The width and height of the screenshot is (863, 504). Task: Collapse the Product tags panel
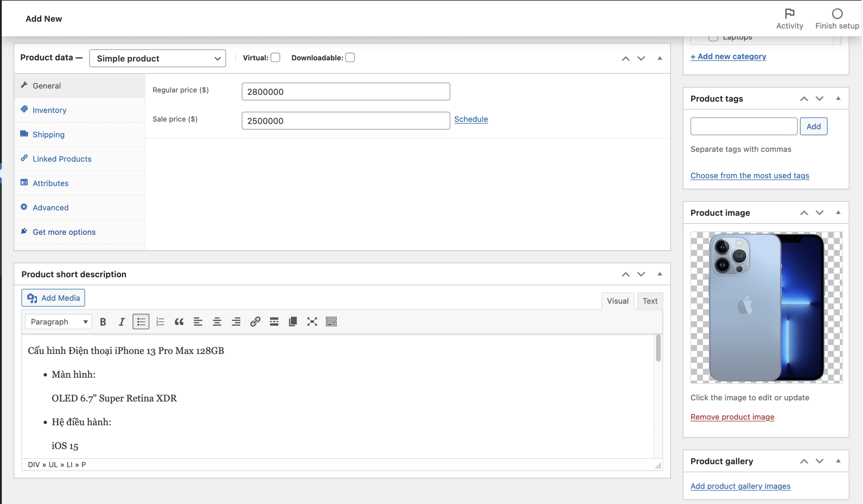(x=838, y=98)
